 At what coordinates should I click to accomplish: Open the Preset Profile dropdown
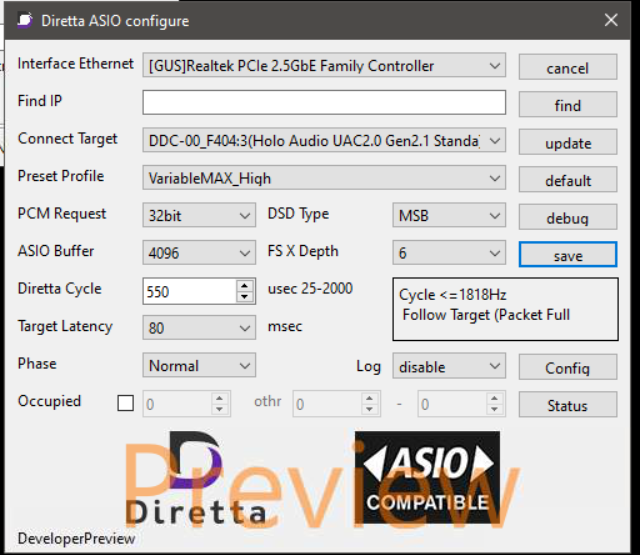324,178
